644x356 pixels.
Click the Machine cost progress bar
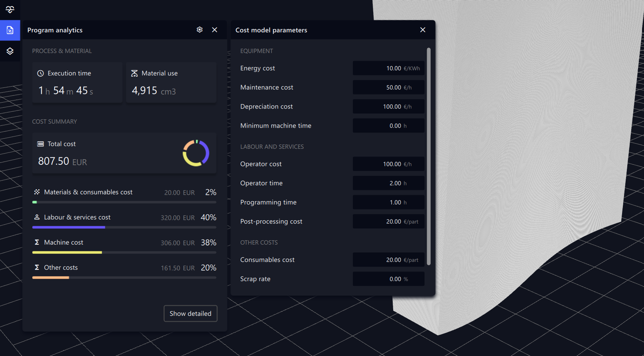124,253
